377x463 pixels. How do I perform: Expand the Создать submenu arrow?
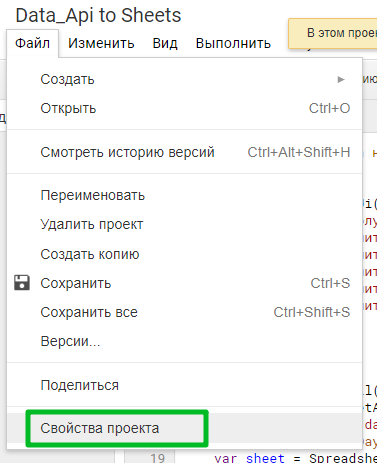click(341, 79)
